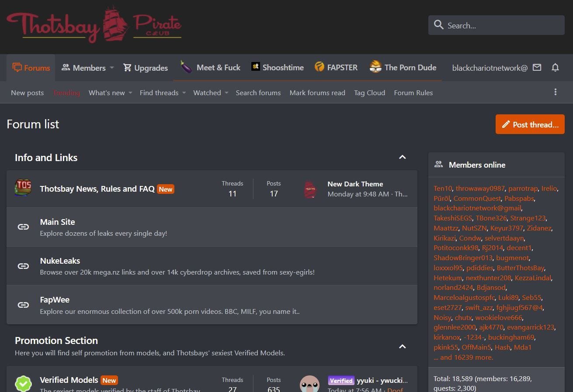
Task: Open the yyuki - ywucki thread
Action: [x=382, y=380]
